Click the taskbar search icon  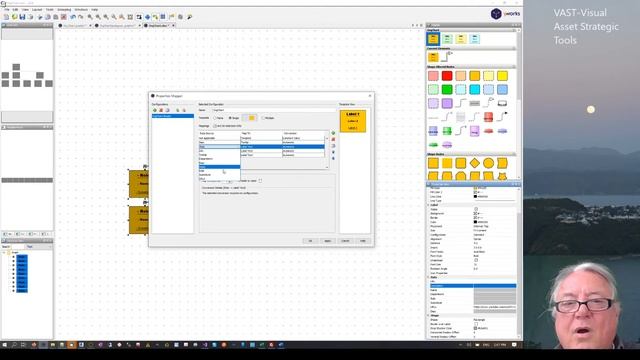pyautogui.click(x=14, y=345)
